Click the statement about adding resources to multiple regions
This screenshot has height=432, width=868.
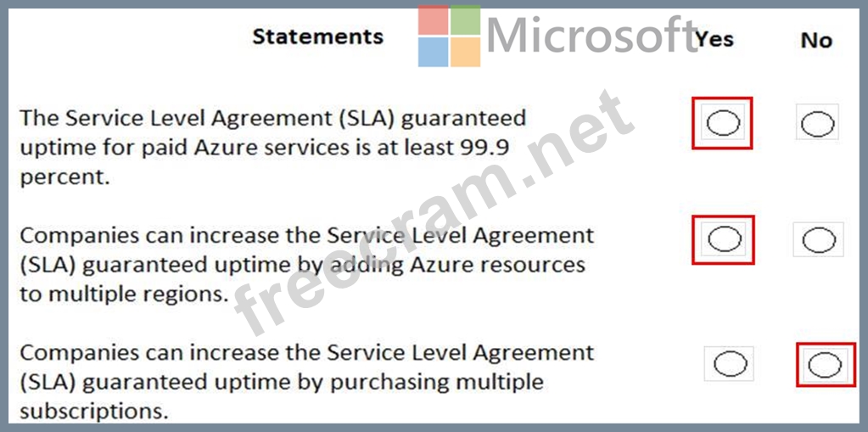306,264
